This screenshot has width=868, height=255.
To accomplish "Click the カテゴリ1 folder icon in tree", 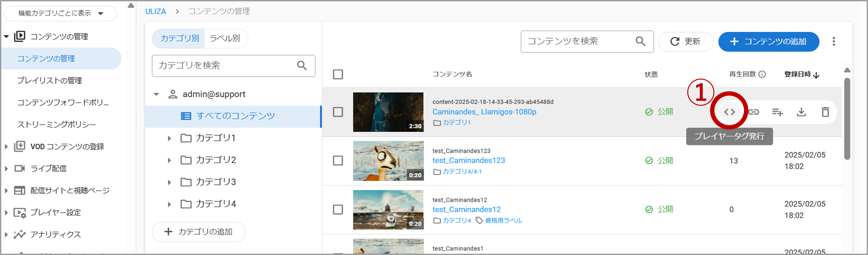I will point(186,138).
